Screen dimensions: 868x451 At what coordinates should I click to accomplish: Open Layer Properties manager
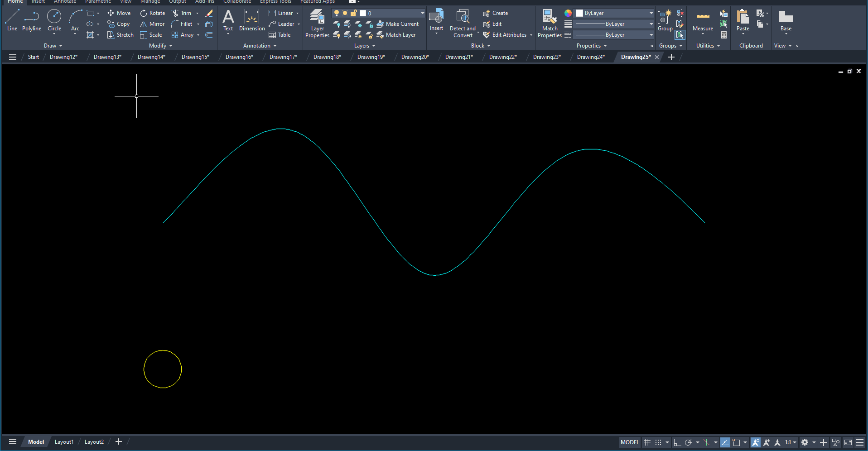tap(317, 24)
